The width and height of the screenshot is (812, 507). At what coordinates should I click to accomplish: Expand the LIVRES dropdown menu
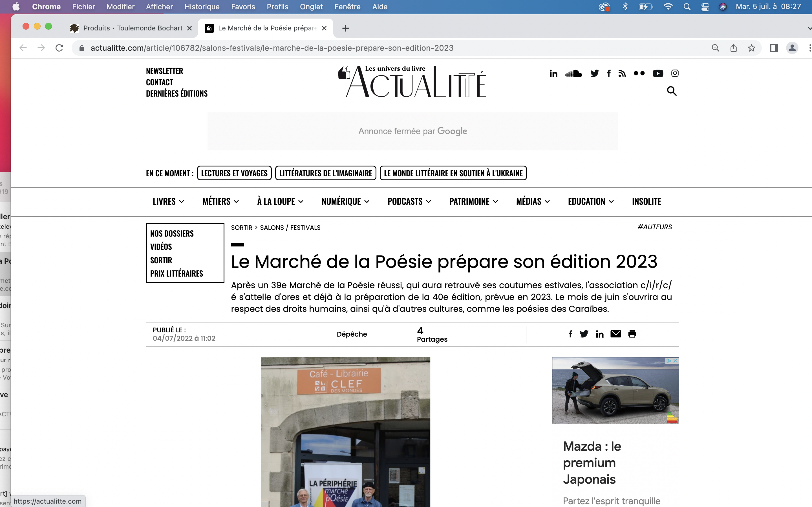[x=168, y=201]
